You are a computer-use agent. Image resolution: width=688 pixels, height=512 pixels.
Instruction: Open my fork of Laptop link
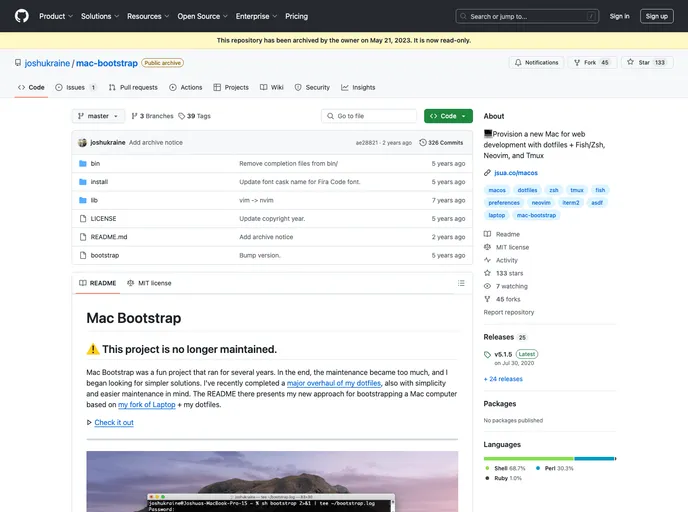coord(147,405)
